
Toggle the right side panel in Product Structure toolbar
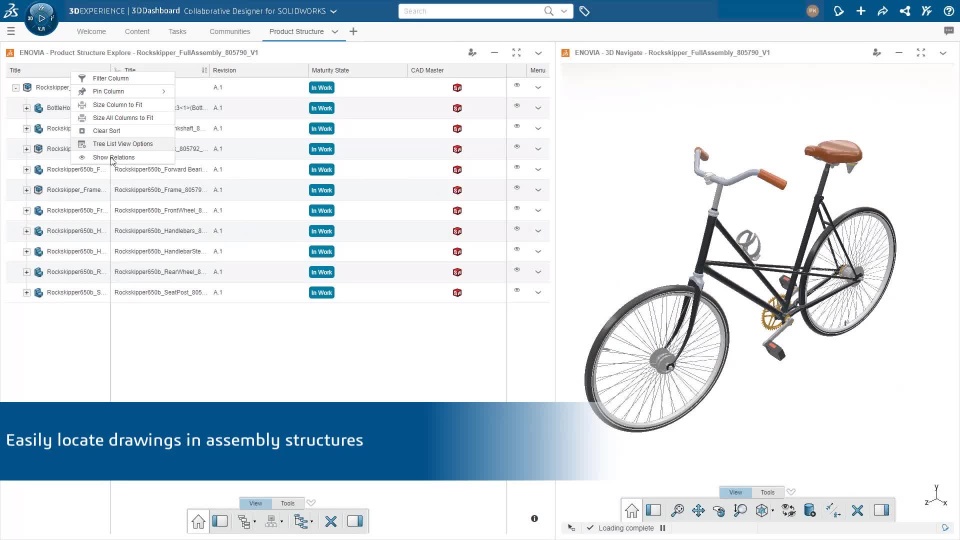tap(355, 522)
